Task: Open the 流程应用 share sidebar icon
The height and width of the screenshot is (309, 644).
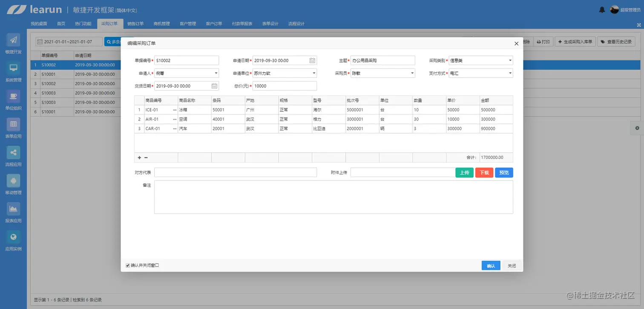Action: point(13,152)
